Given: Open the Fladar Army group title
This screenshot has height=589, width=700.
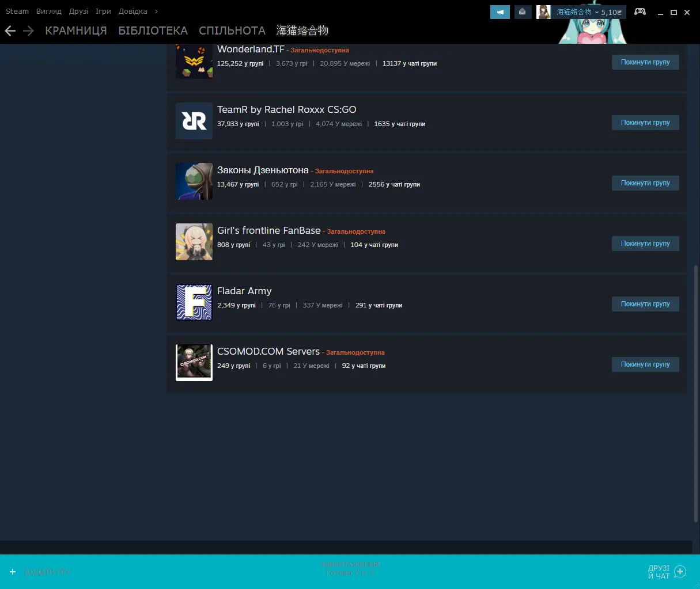Looking at the screenshot, I should 244,291.
